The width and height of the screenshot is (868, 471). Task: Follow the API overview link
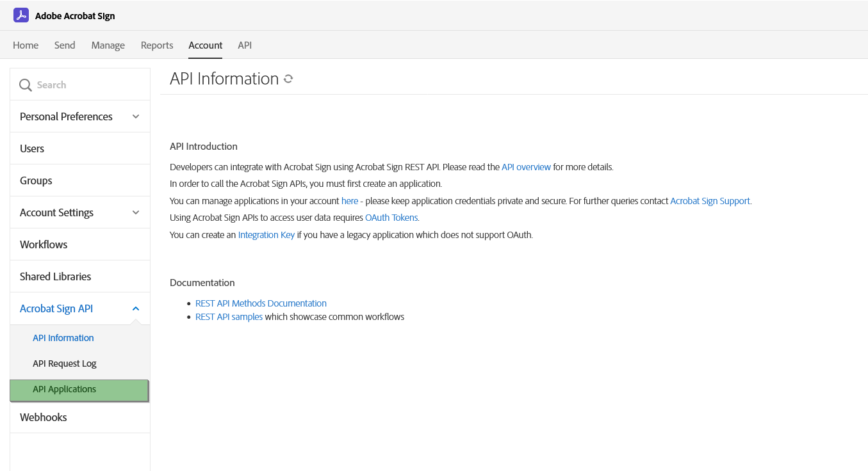(526, 167)
